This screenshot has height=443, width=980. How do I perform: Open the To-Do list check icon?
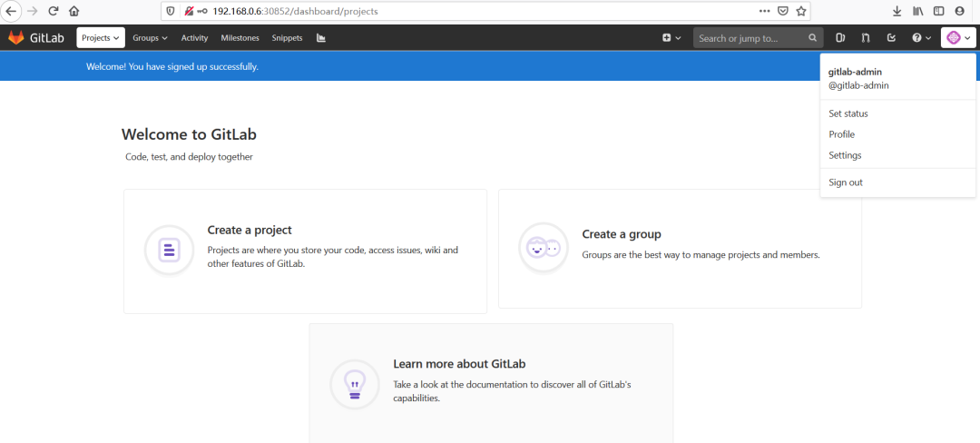click(892, 38)
